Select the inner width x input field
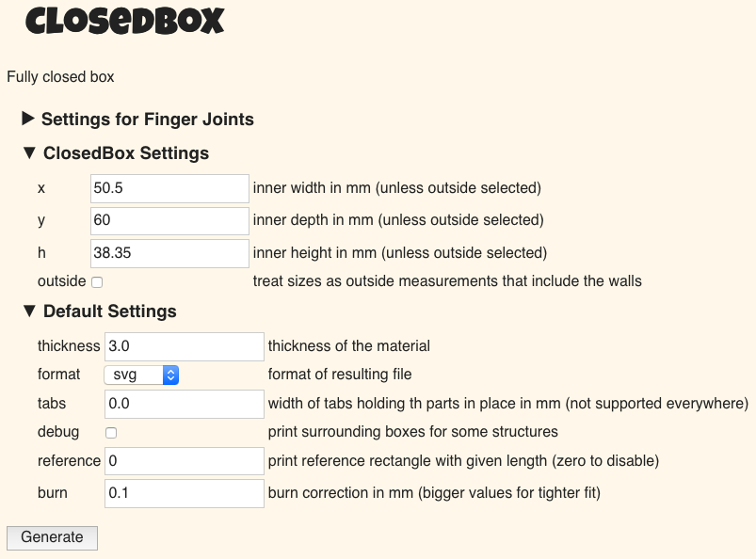Viewport: 756px width, 559px height. [169, 188]
